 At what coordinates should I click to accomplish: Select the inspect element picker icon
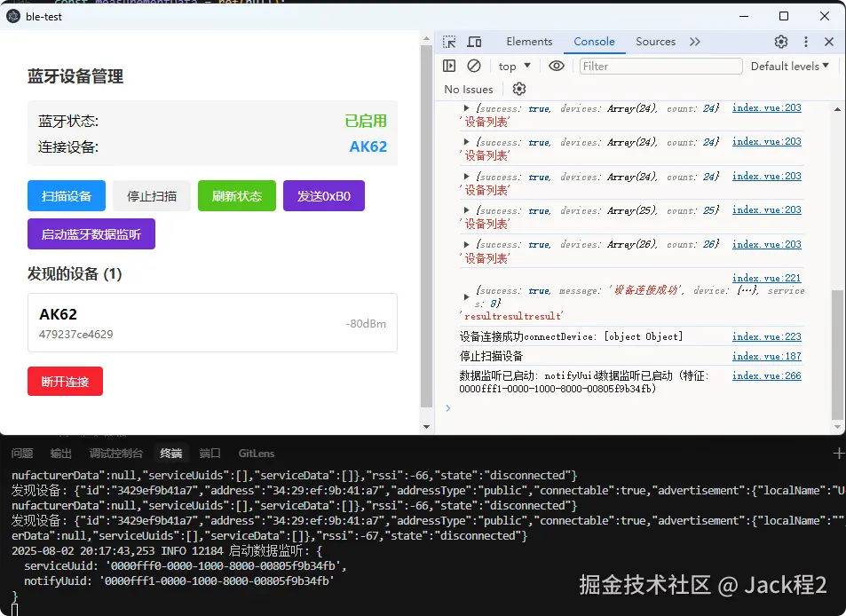pos(449,42)
